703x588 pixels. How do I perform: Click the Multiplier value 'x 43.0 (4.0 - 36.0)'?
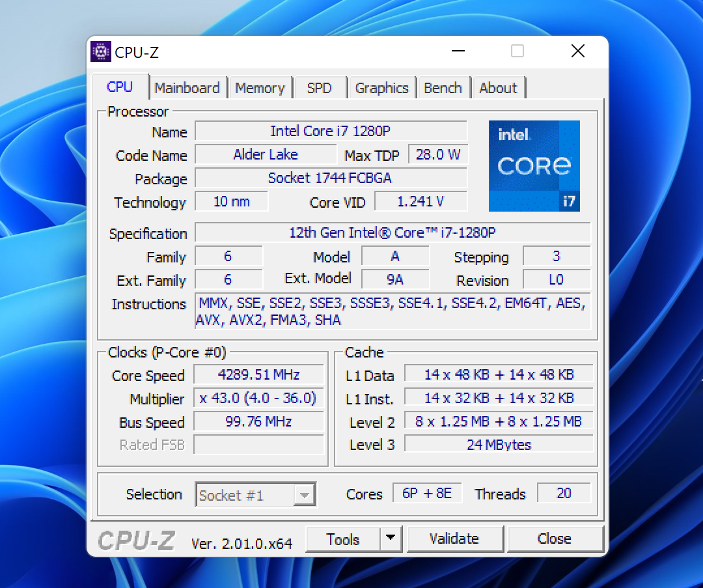click(258, 398)
